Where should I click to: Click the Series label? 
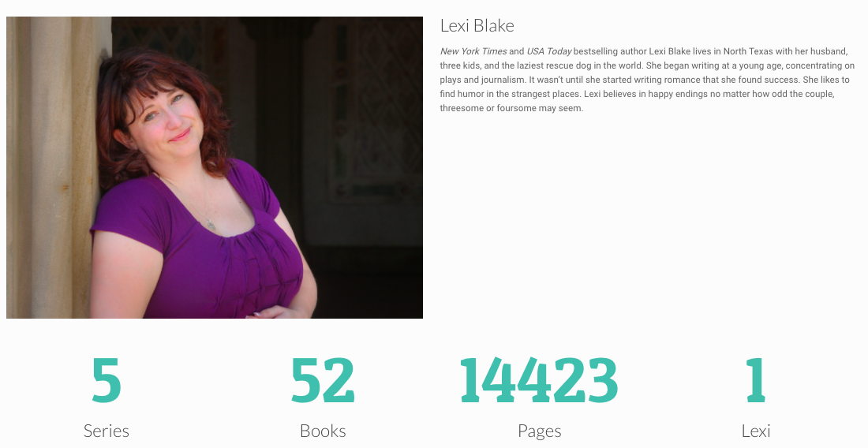107,431
